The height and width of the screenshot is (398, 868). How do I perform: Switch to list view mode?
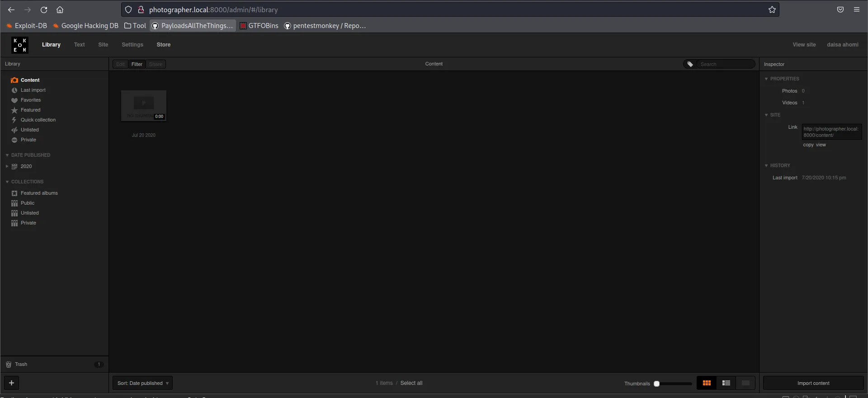click(726, 383)
